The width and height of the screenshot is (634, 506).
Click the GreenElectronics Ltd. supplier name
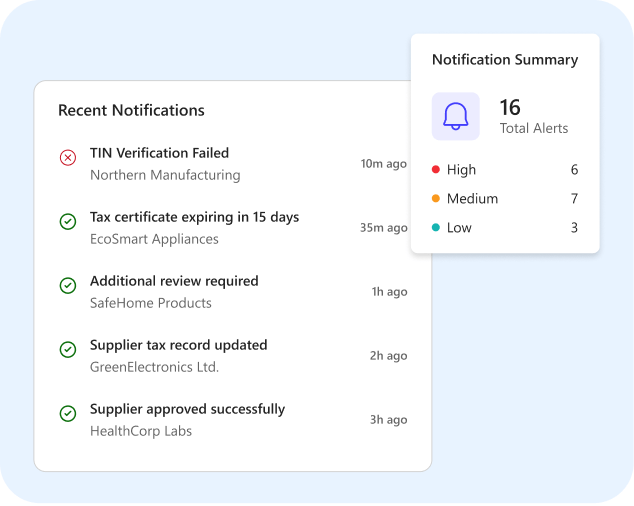154,367
